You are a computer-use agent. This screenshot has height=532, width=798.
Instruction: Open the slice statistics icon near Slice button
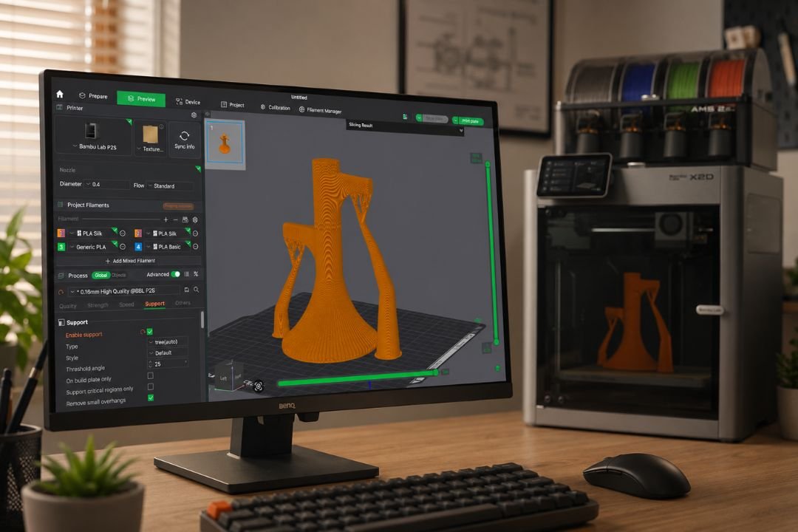(405, 117)
